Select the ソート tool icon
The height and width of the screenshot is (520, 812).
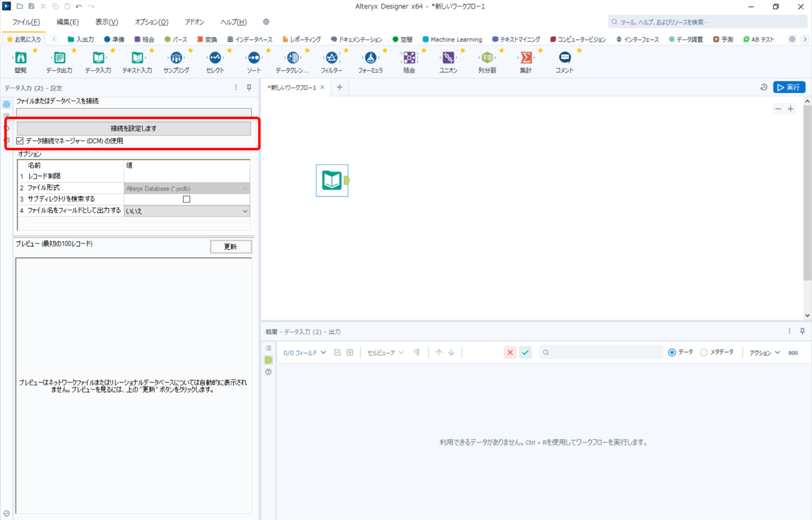[254, 58]
